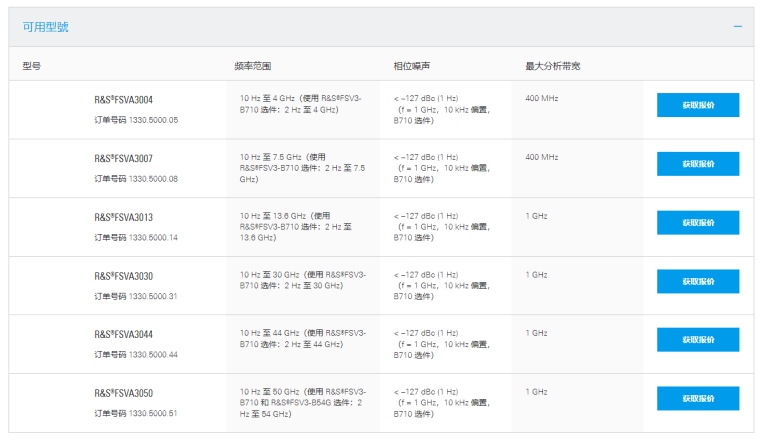Viewport: 760px width, 443px height.
Task: Get quote for R&S FSVA3030
Action: tap(698, 281)
